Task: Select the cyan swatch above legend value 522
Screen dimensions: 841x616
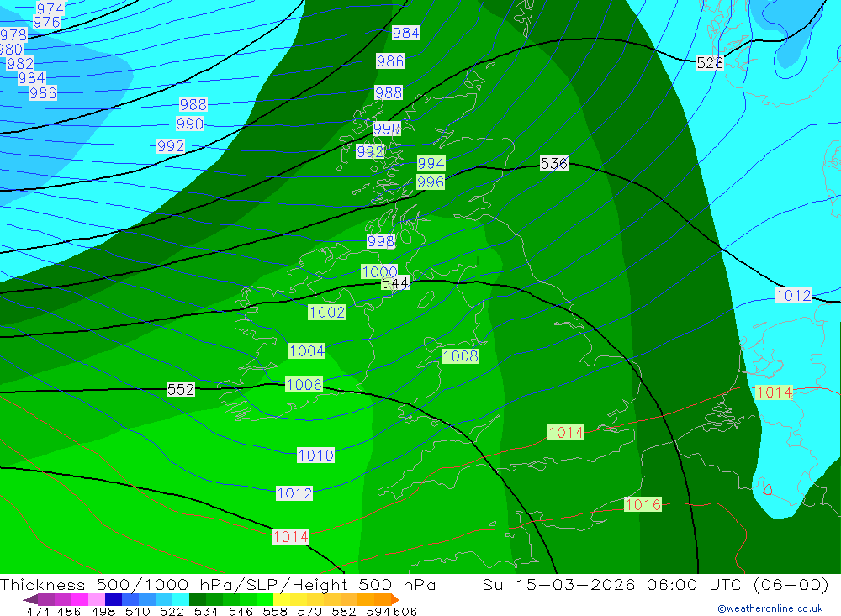Action: tap(181, 599)
